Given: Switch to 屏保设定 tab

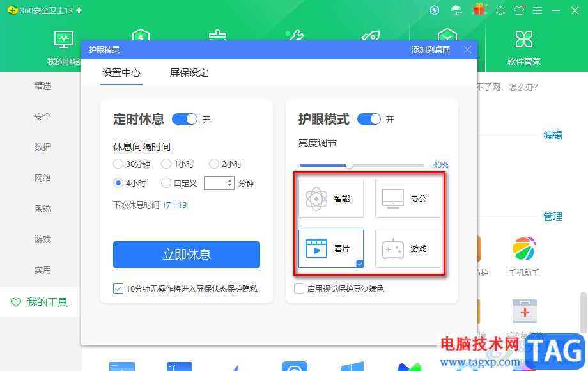Looking at the screenshot, I should pos(189,73).
